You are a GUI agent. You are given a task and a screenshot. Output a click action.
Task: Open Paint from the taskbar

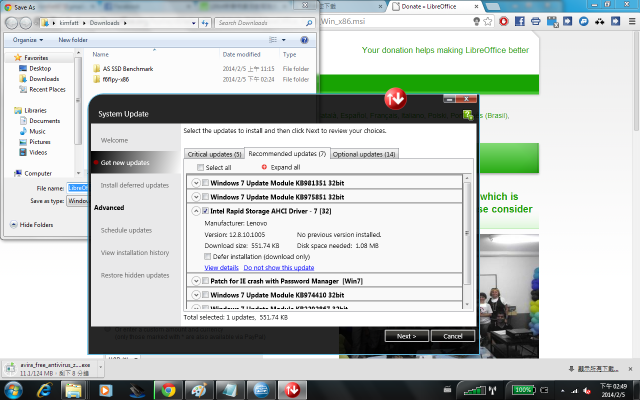(199, 390)
